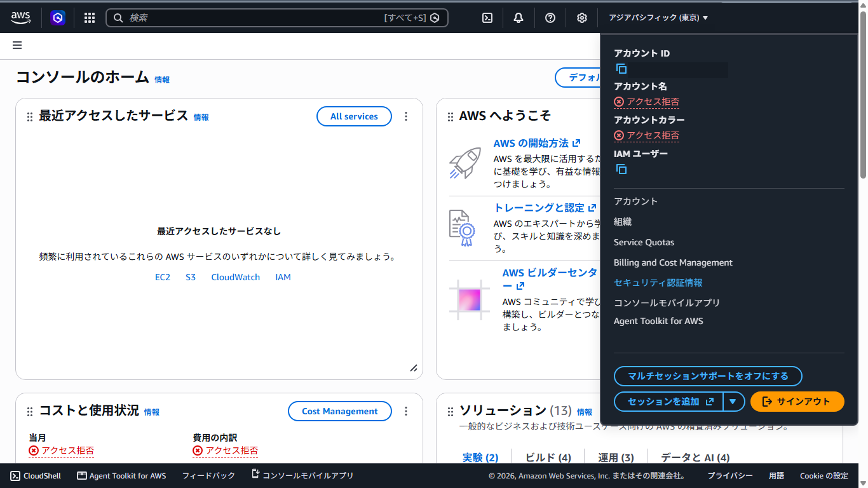This screenshot has height=488, width=868.
Task: Click the orange サインアウト button
Action: click(797, 402)
